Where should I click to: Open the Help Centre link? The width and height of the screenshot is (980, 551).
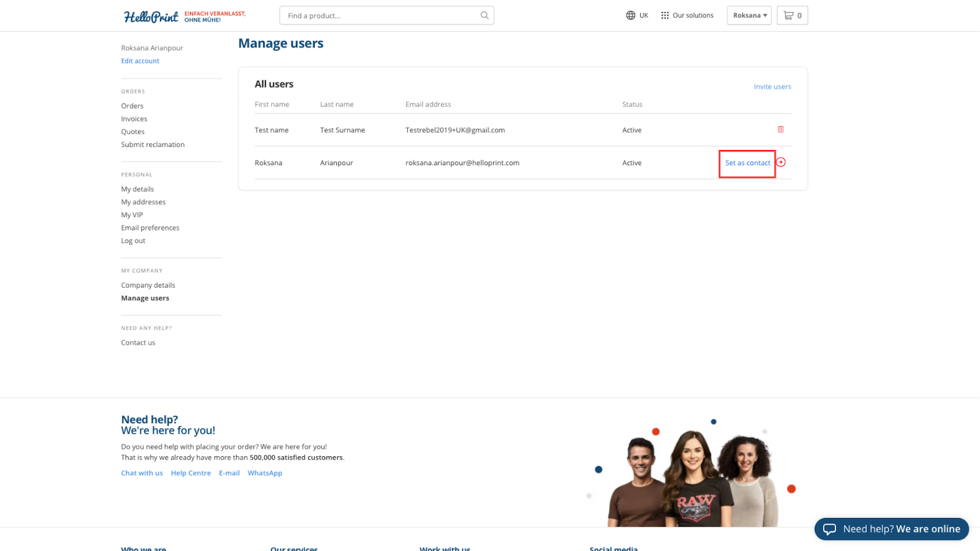[x=190, y=473]
